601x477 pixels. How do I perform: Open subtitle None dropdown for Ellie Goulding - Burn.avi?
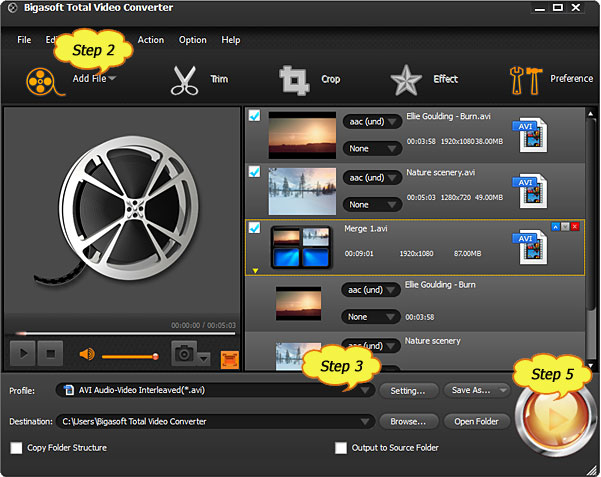click(372, 148)
